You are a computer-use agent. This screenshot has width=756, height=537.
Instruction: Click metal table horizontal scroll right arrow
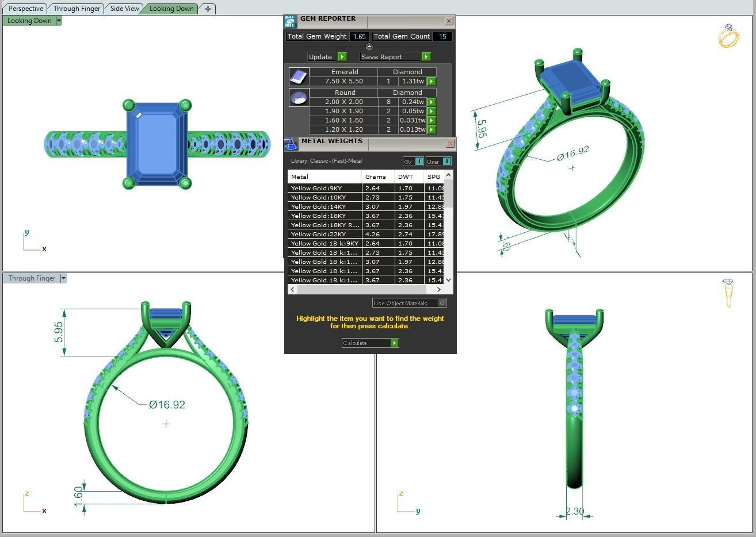tap(439, 289)
